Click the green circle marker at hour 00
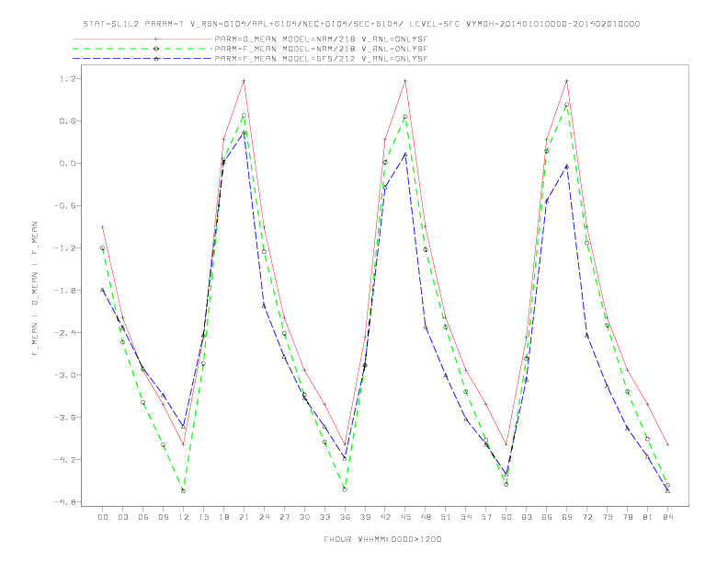Image resolution: width=728 pixels, height=563 pixels. click(103, 248)
